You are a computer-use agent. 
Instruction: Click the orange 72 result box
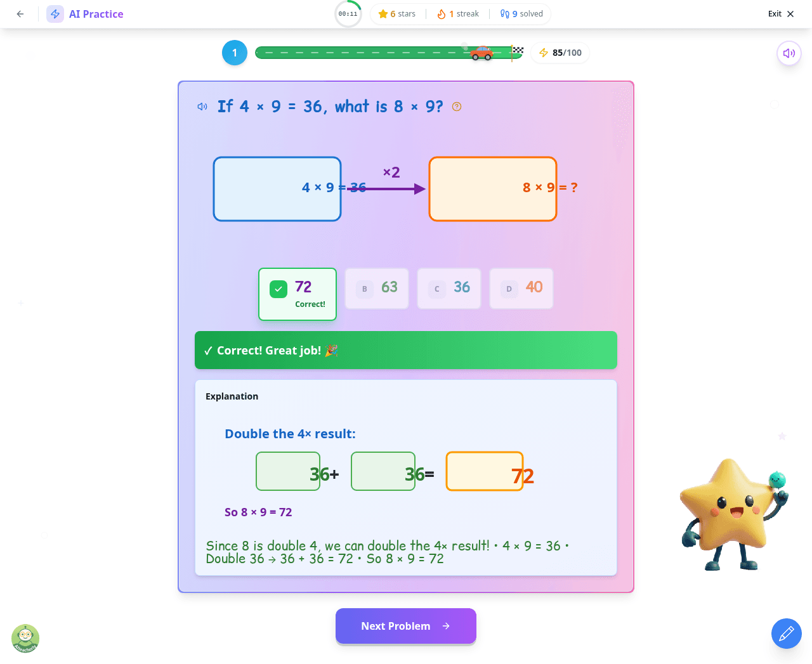(x=485, y=471)
